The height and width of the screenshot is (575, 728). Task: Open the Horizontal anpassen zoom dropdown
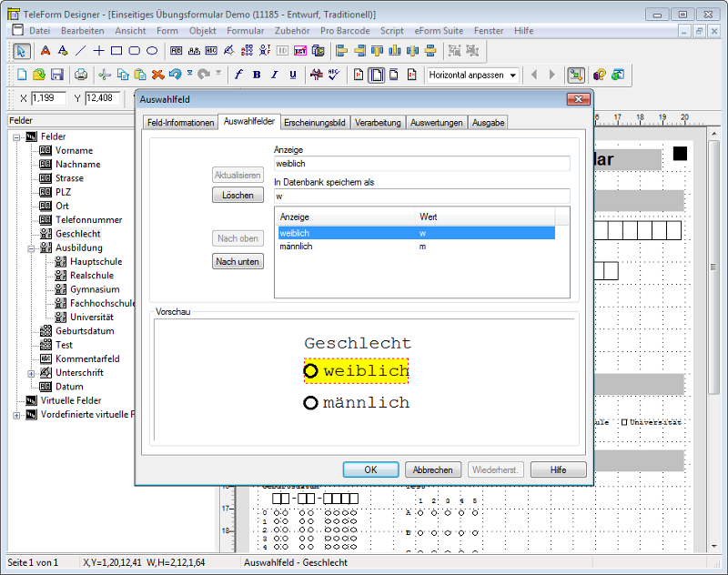point(513,75)
